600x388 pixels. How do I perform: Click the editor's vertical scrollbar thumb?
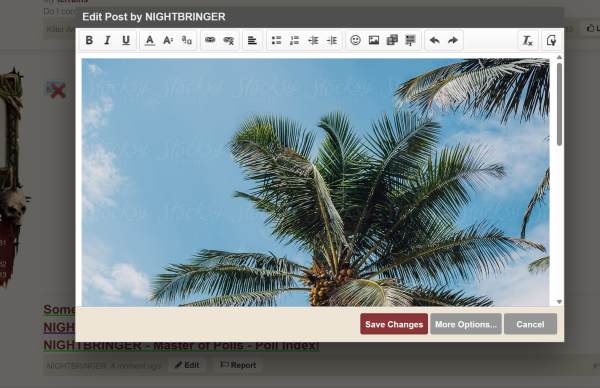559,104
